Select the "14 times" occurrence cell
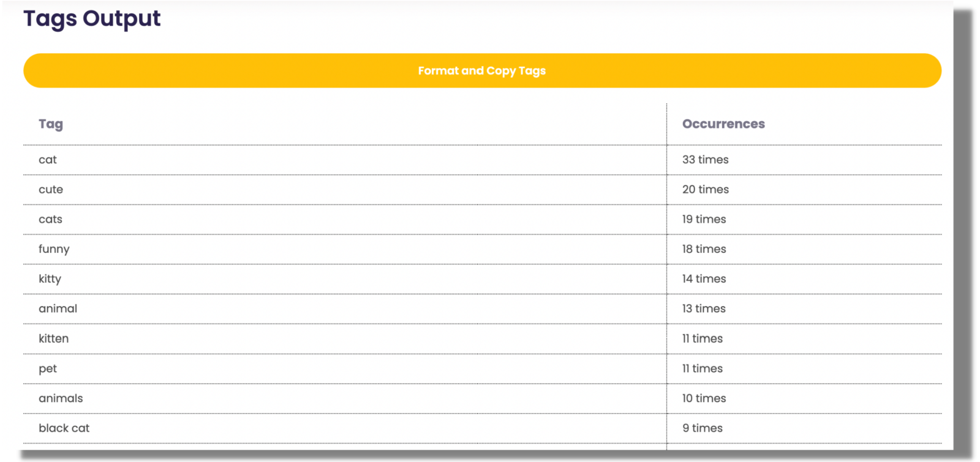 click(704, 279)
